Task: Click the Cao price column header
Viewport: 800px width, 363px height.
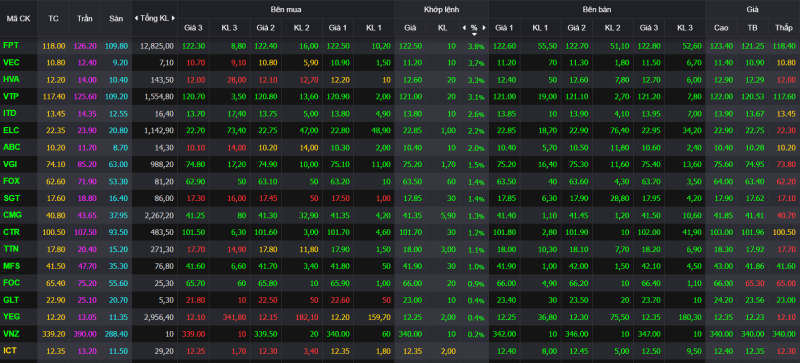Action: point(721,28)
